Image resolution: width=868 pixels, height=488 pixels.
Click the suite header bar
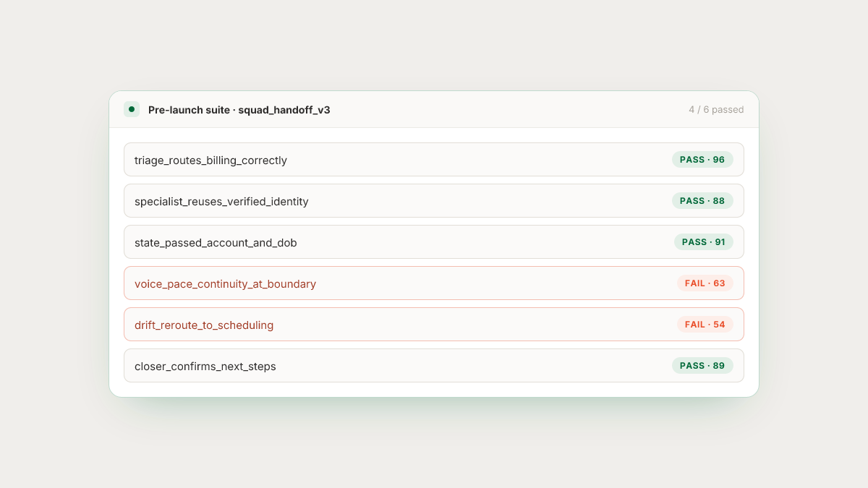click(434, 110)
